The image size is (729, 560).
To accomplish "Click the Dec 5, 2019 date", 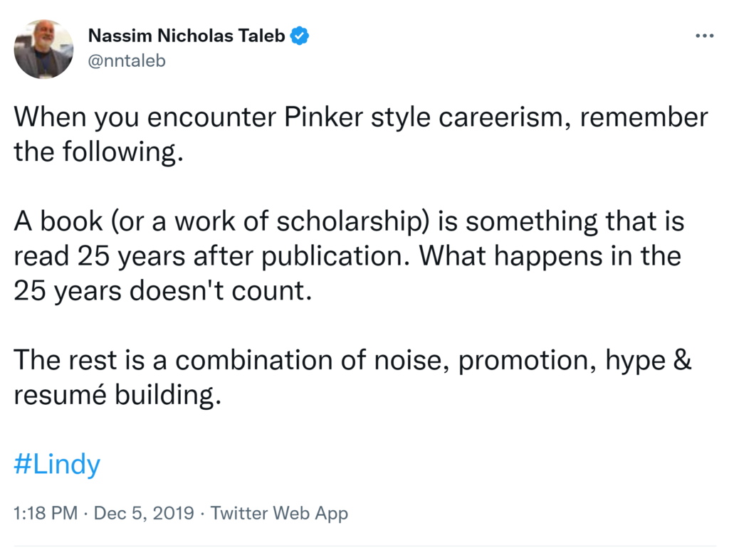I will pos(143,512).
